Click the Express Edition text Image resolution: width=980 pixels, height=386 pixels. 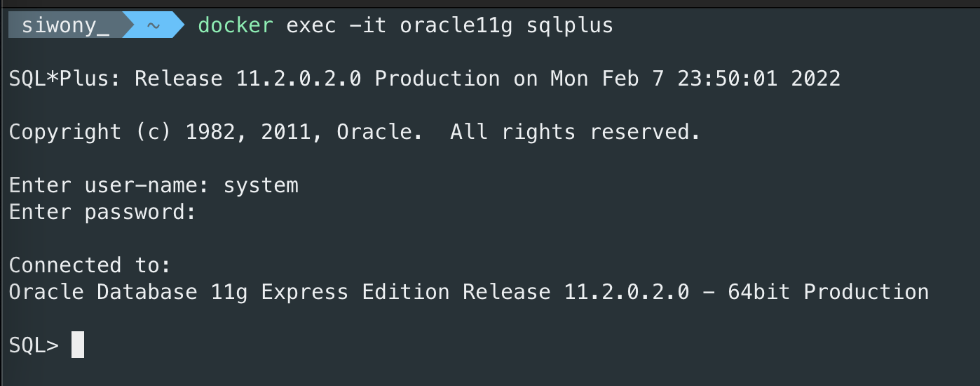tap(355, 292)
